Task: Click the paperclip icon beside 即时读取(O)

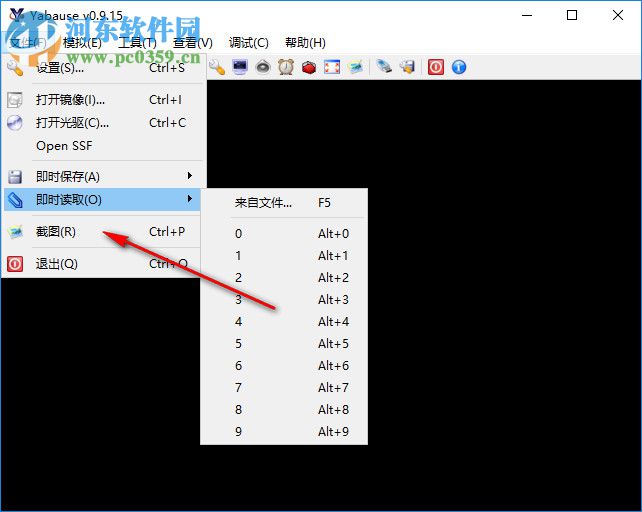Action: tap(15, 200)
